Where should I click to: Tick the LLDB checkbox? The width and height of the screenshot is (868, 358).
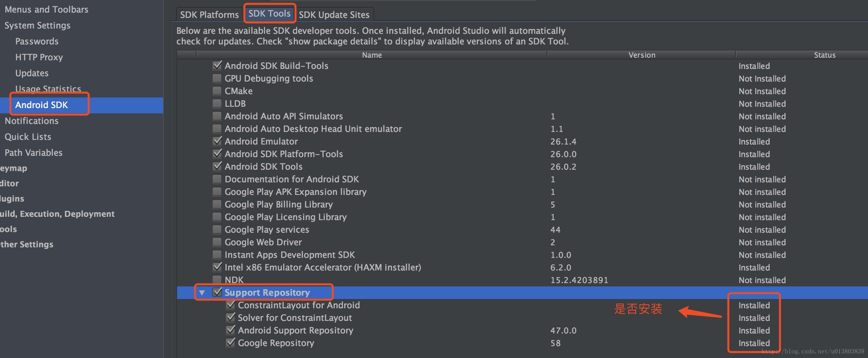click(x=217, y=103)
